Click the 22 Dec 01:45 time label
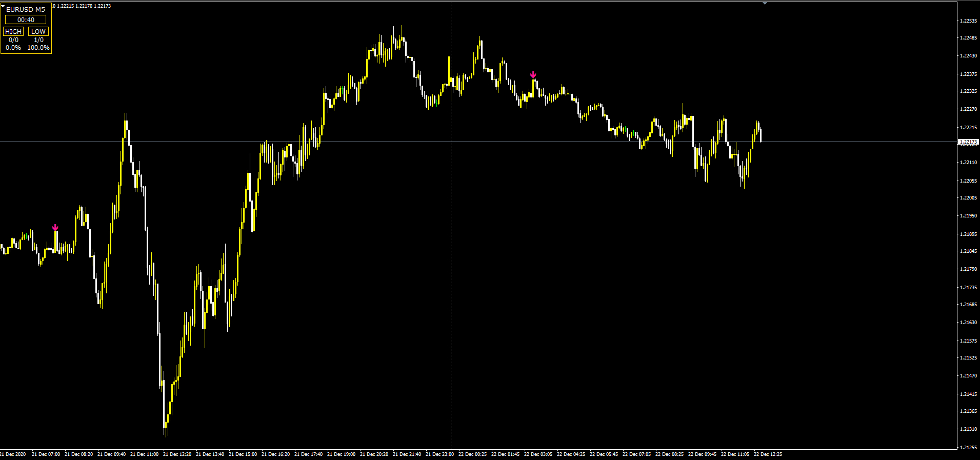Screen dimensions: 980x460 (506, 454)
